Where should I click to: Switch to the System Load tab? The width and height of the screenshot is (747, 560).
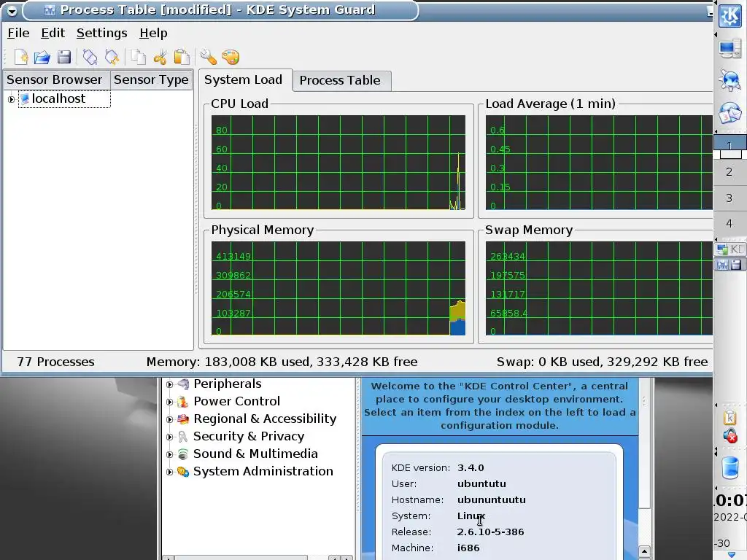click(244, 79)
